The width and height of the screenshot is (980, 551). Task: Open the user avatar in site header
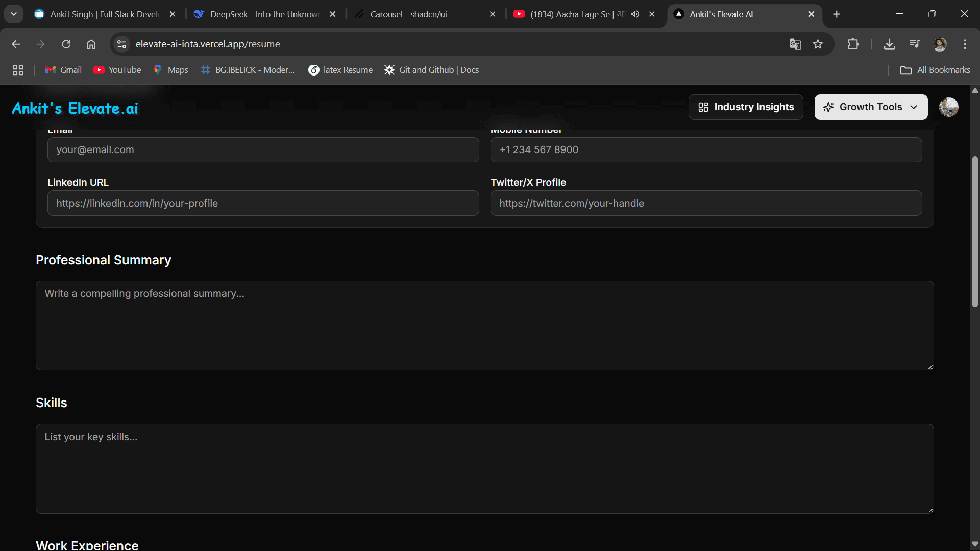point(948,107)
